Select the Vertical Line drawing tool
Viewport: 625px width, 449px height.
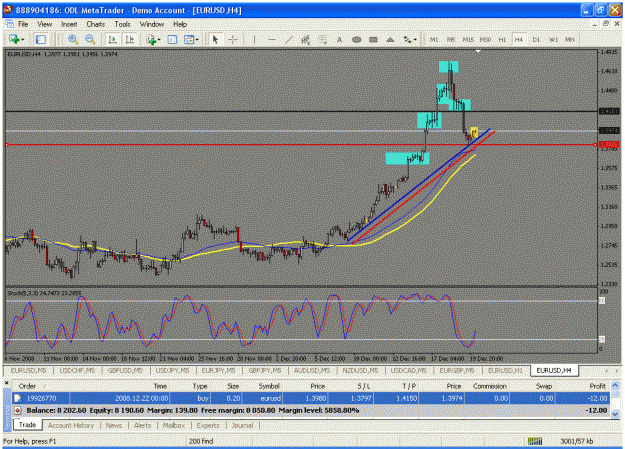254,39
